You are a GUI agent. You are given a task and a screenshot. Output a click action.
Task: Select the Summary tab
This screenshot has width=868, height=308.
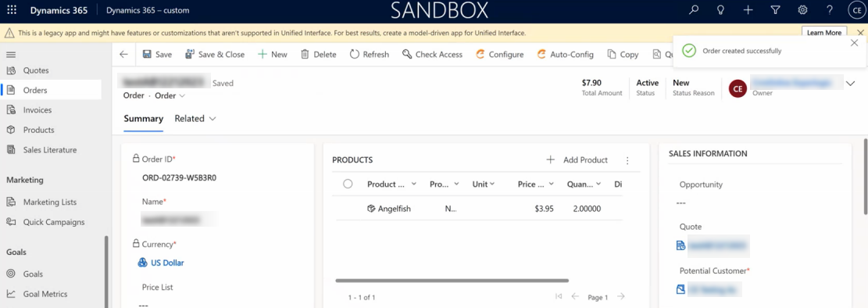click(144, 119)
